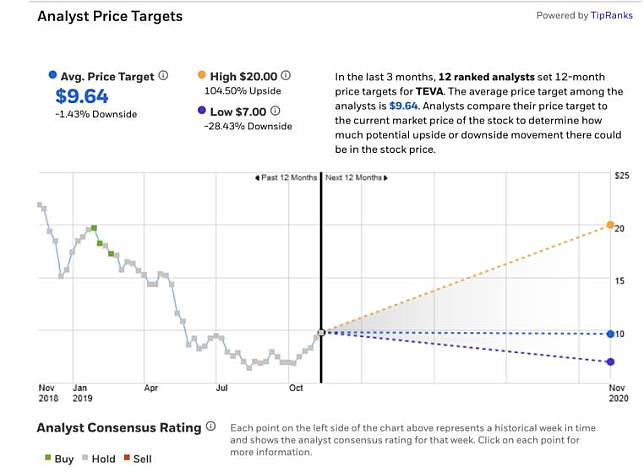Click the blue Avg. Price Target legend dot
The image size is (644, 473).
click(52, 75)
